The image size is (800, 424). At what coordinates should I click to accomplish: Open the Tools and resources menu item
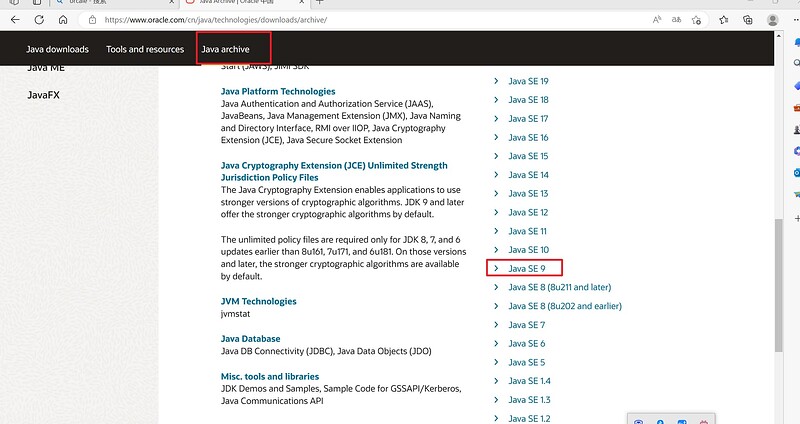coord(145,49)
